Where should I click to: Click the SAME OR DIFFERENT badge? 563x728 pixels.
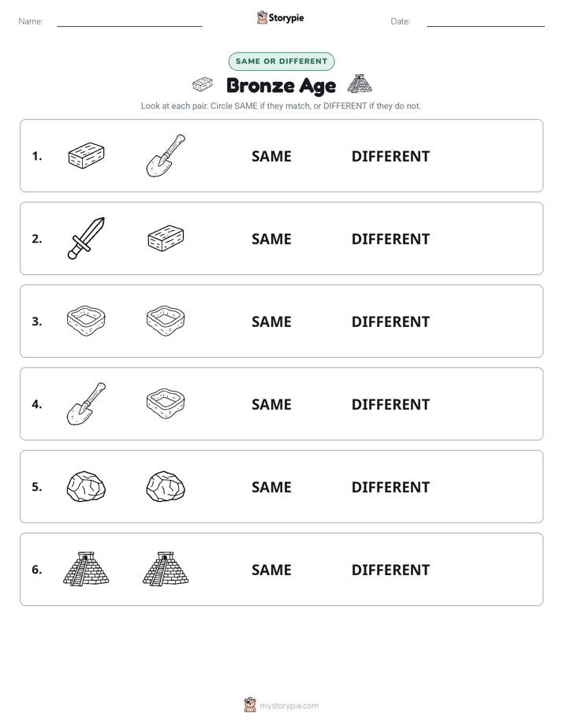[x=281, y=61]
